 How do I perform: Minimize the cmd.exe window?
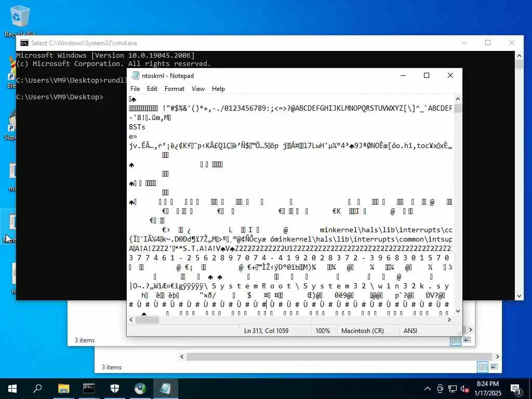coord(464,43)
